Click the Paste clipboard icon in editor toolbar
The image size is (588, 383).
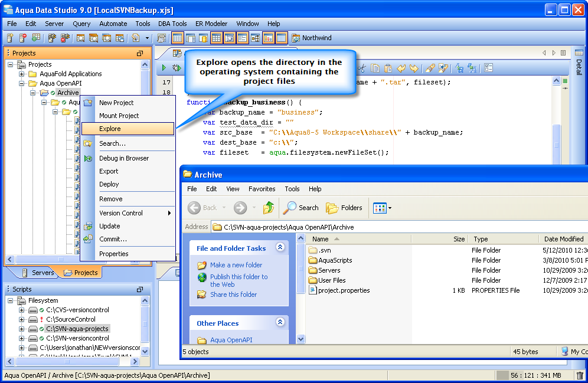coord(388,68)
